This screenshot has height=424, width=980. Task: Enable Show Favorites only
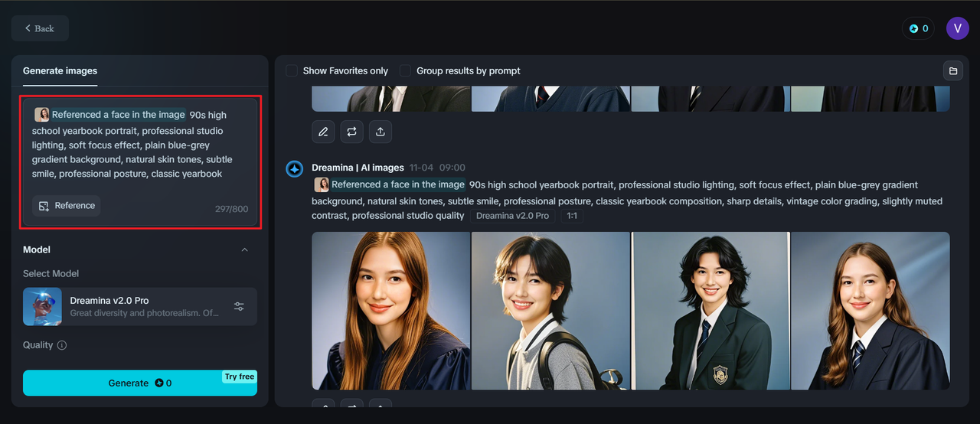click(292, 70)
